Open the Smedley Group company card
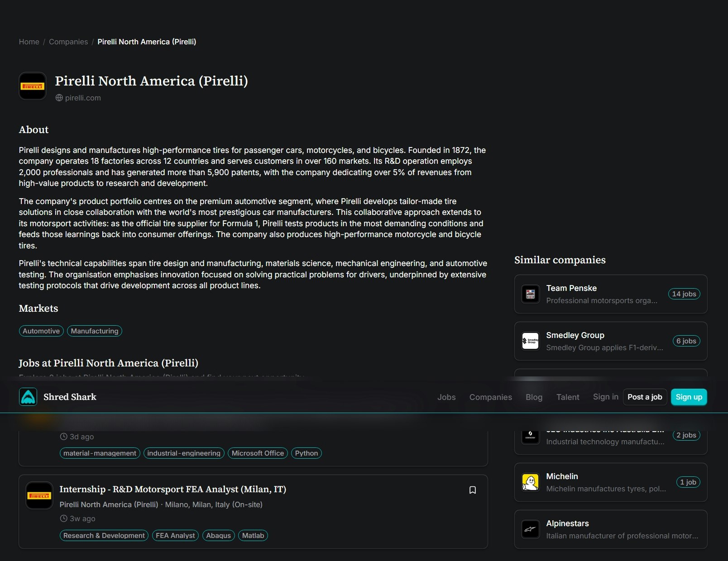 611,341
